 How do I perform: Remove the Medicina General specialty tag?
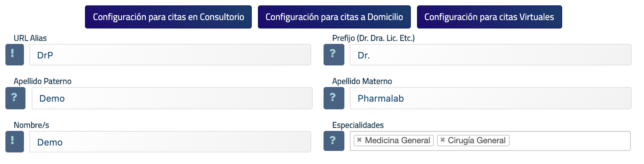point(359,140)
